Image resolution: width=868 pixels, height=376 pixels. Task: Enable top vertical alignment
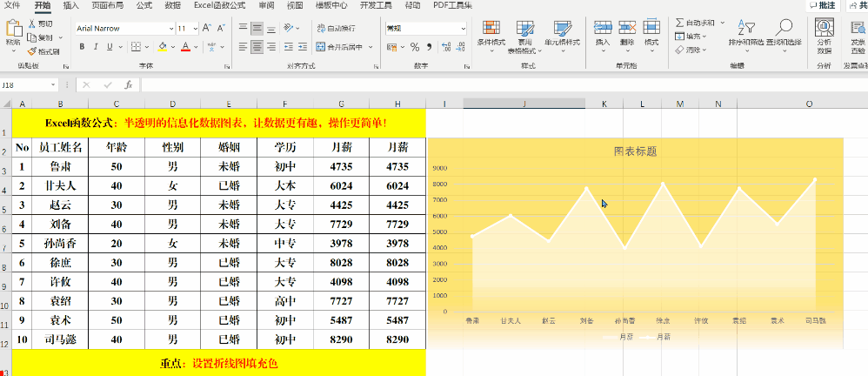tap(243, 28)
